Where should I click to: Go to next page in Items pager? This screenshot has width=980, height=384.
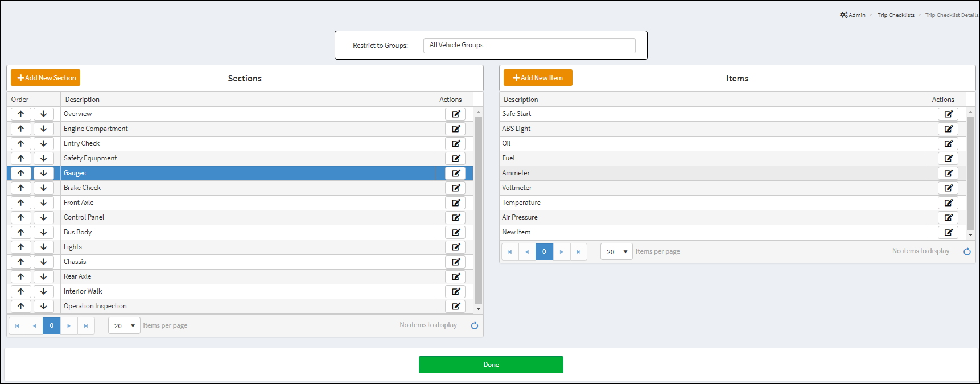click(561, 251)
